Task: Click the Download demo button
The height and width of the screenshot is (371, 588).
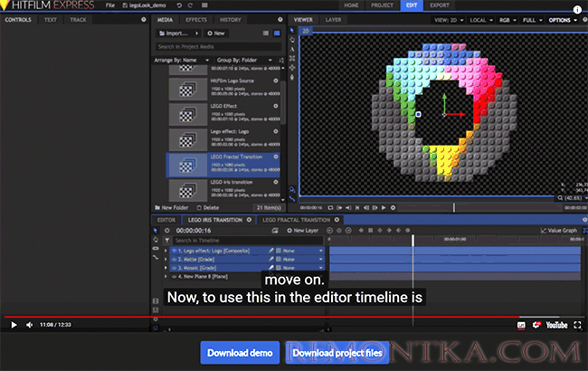Action: 240,352
